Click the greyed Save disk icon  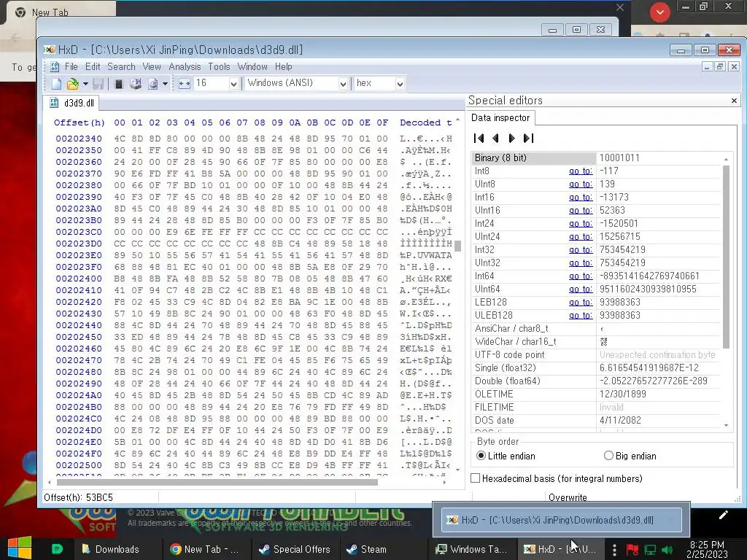tap(98, 84)
